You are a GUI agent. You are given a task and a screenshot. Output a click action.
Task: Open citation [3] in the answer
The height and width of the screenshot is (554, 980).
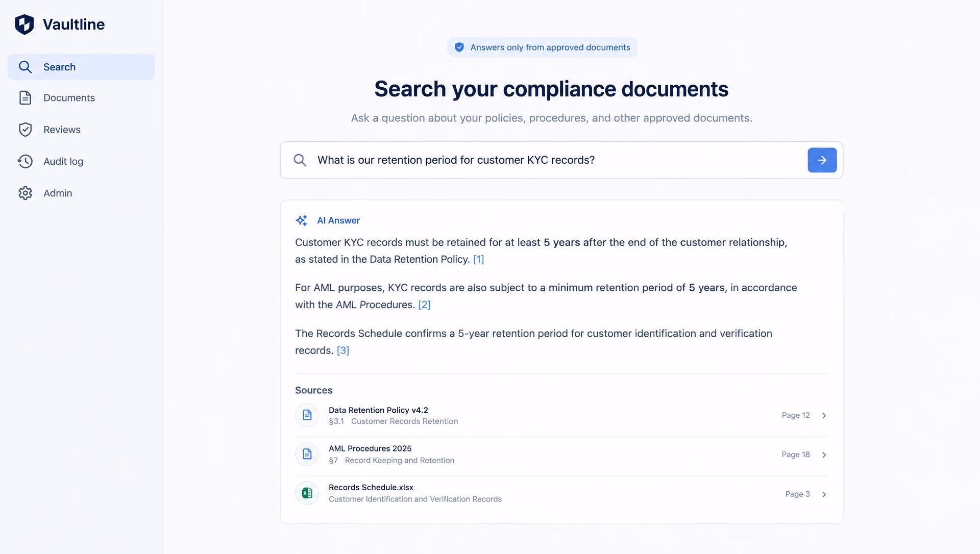pyautogui.click(x=343, y=350)
